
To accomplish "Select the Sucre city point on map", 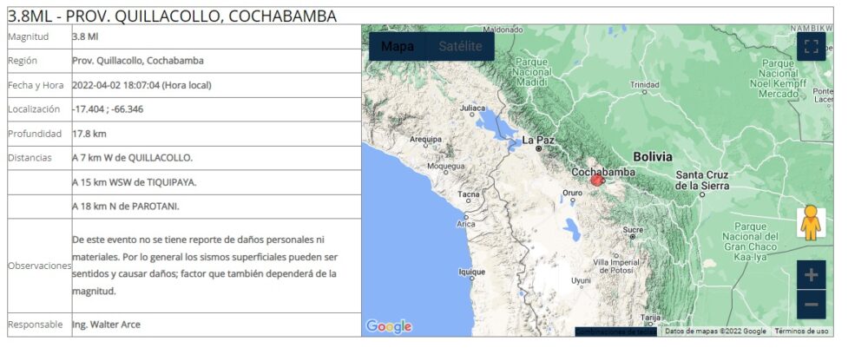I will click(x=633, y=235).
